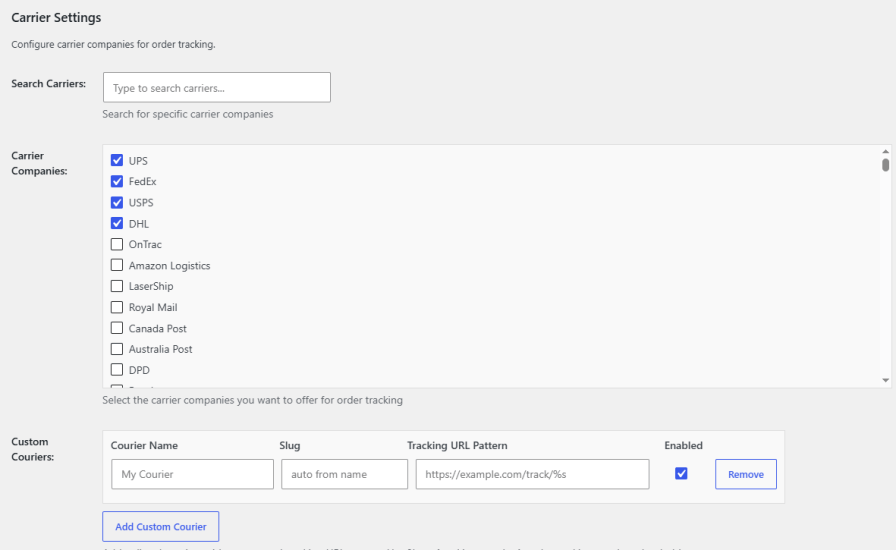Tick the Royal Mail checkbox

pyautogui.click(x=117, y=307)
